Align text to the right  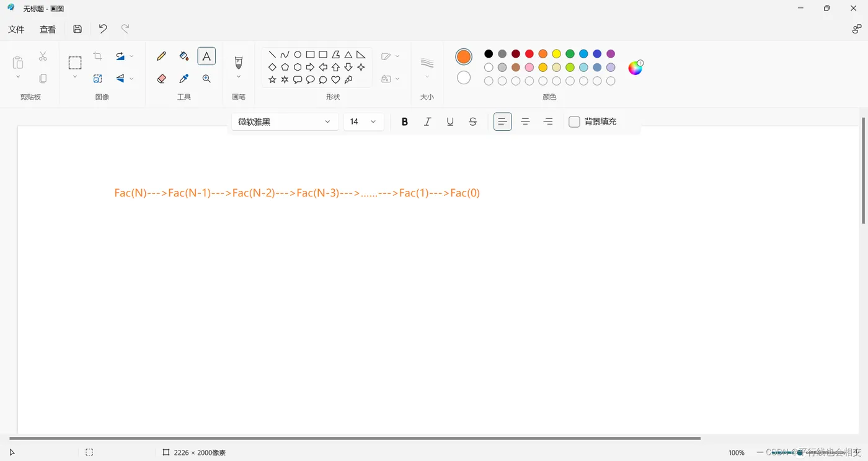pos(548,121)
